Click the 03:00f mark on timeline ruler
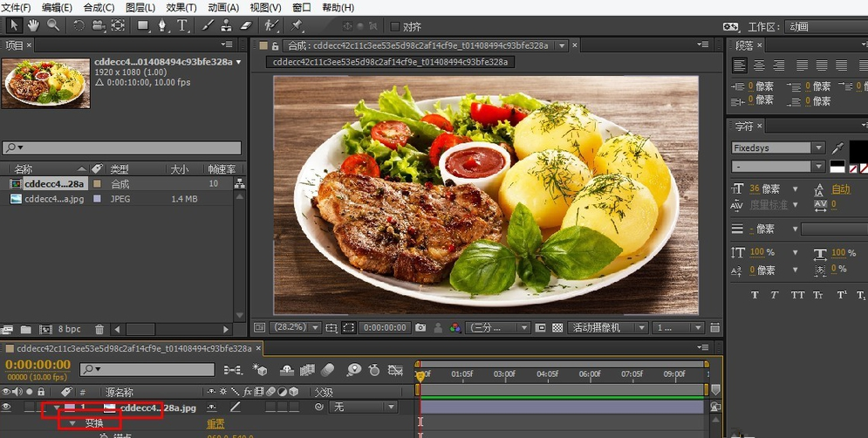The image size is (868, 438). click(504, 373)
